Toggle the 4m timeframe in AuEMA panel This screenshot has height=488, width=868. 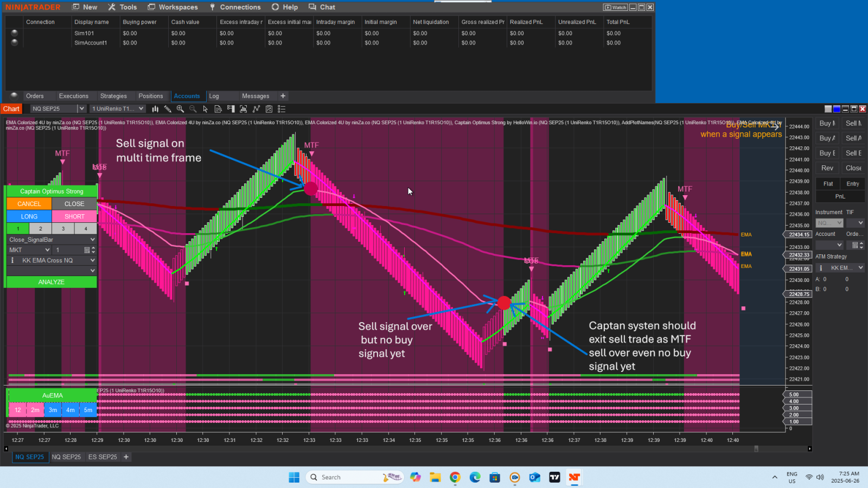pos(71,410)
